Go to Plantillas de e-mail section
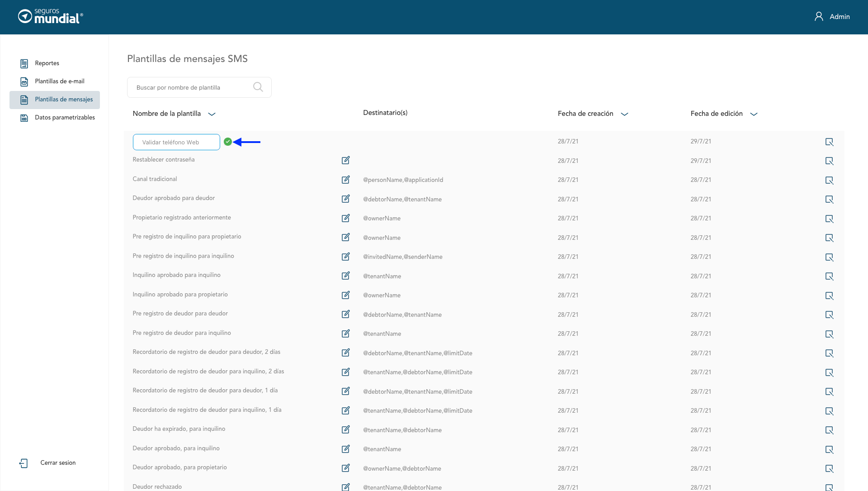 click(x=59, y=81)
